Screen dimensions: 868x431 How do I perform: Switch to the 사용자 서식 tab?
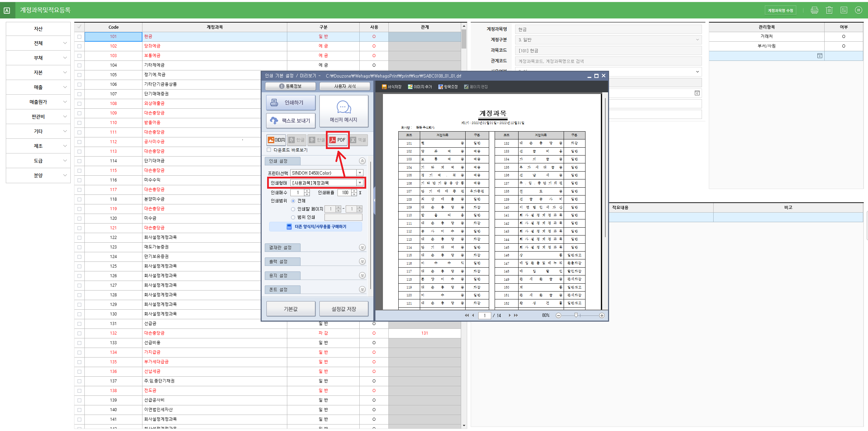[345, 86]
